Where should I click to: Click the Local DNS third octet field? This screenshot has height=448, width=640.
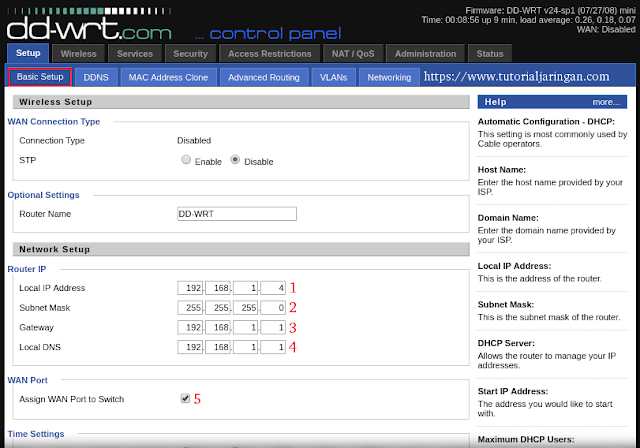245,347
